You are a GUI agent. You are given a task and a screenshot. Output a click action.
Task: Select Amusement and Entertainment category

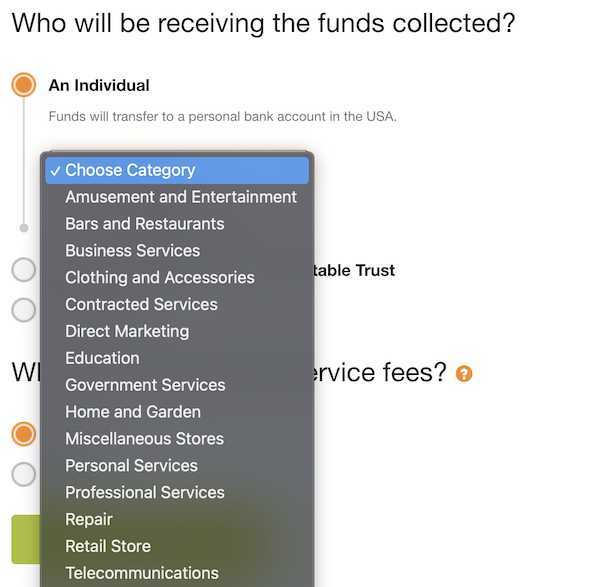pos(177,197)
